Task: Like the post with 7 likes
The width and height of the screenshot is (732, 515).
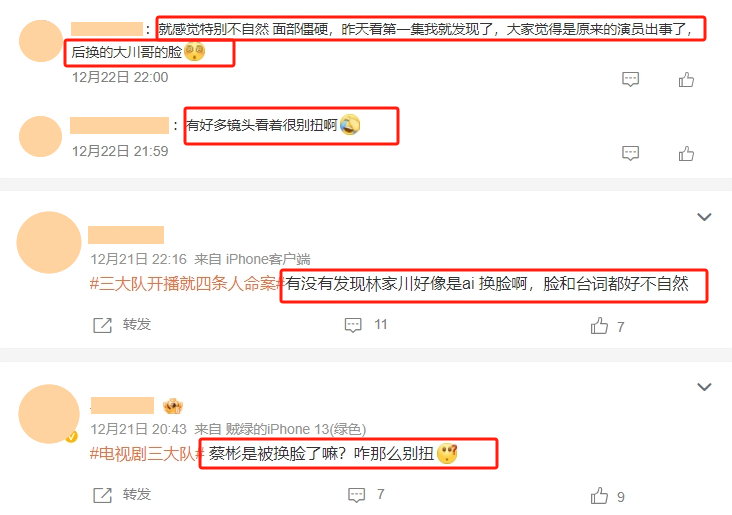Action: point(599,325)
